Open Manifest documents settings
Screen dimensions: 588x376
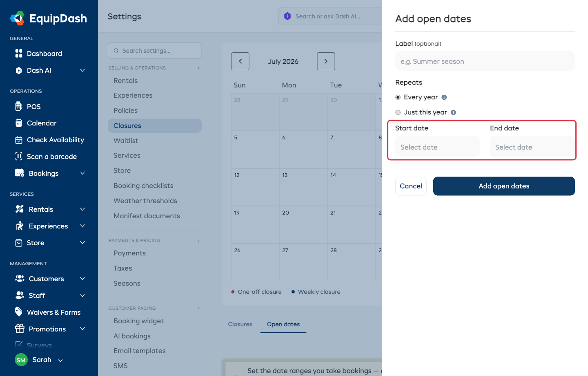(147, 216)
